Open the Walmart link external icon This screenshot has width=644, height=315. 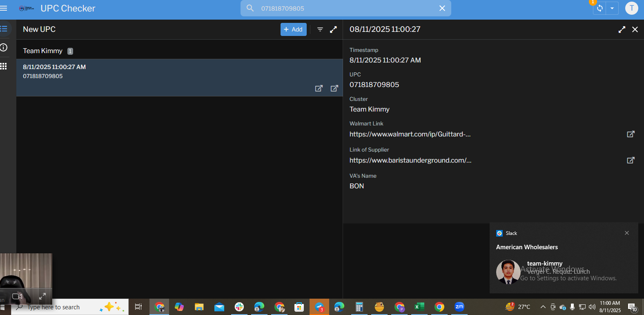(x=631, y=134)
